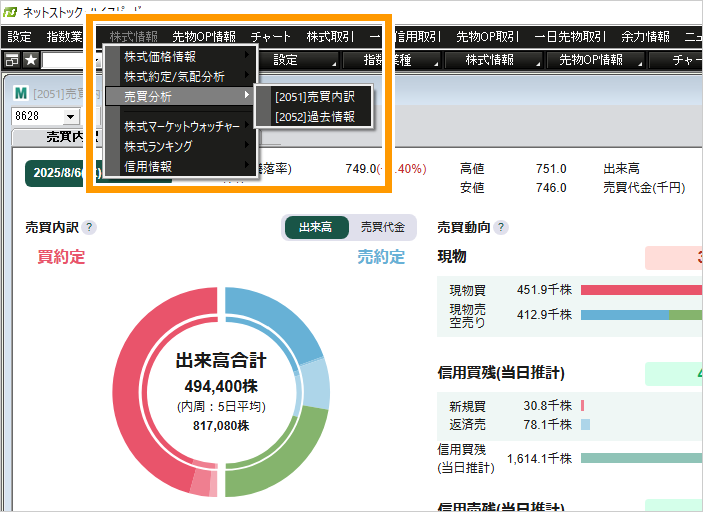Open the 株式情報 menu in menu bar
The height and width of the screenshot is (512, 703).
[x=134, y=36]
